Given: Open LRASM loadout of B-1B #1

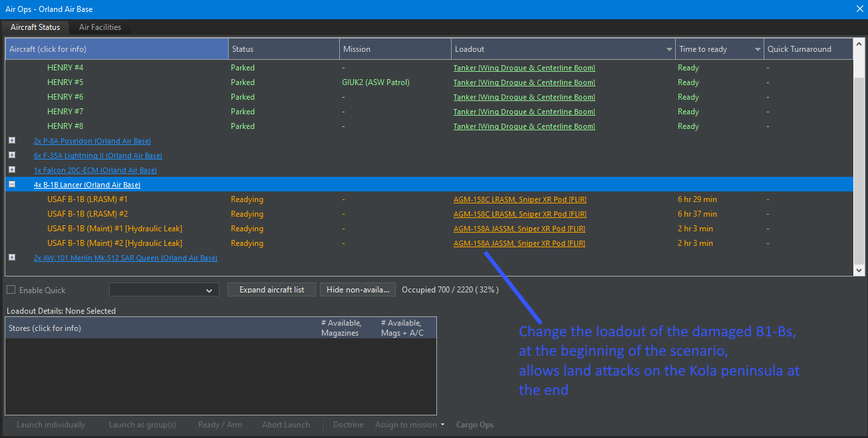Looking at the screenshot, I should click(x=519, y=199).
